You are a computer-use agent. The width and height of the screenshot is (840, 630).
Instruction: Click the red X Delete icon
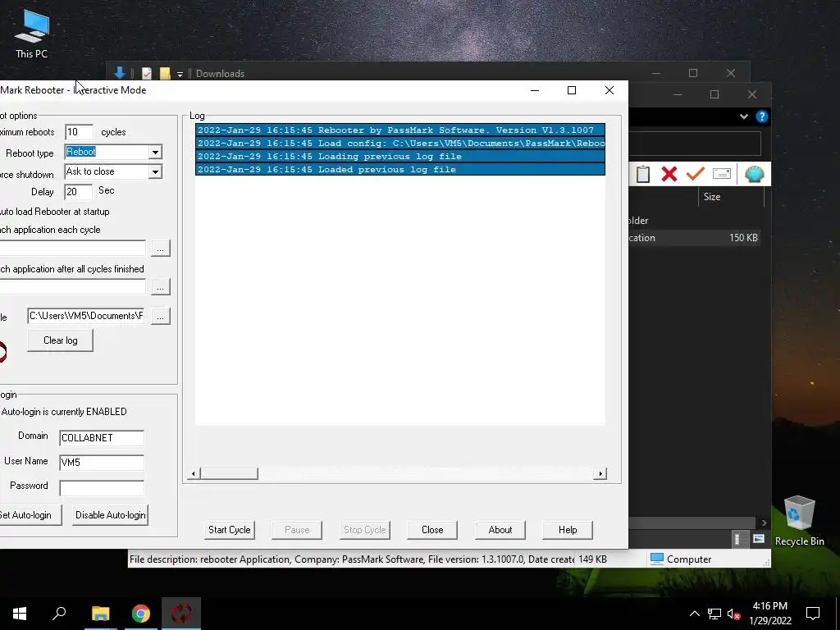669,174
